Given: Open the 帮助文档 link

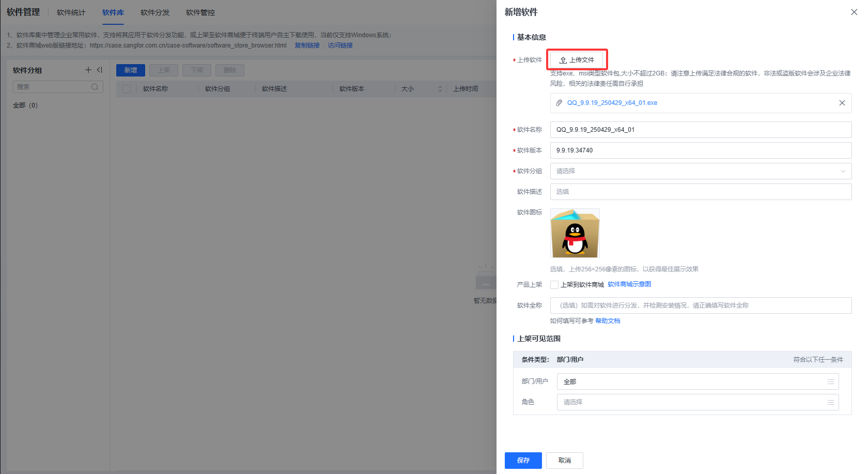Looking at the screenshot, I should point(608,321).
